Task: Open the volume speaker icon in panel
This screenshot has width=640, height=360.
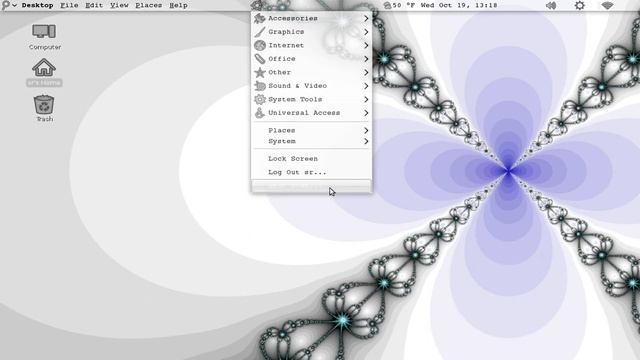Action: click(x=551, y=5)
